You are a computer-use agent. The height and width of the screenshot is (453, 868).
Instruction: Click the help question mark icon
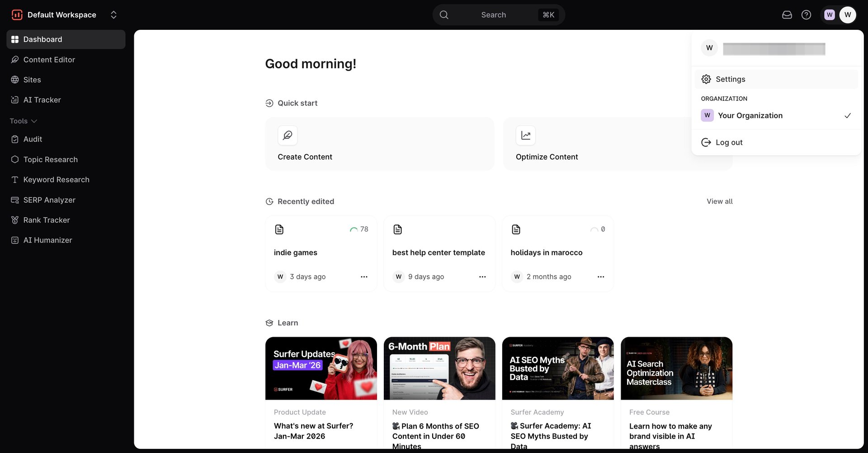coord(806,15)
